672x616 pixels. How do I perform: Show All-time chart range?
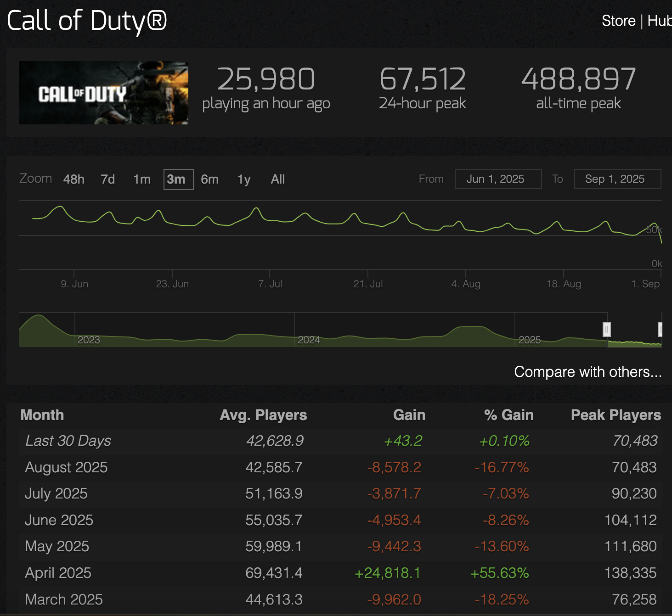coord(278,179)
